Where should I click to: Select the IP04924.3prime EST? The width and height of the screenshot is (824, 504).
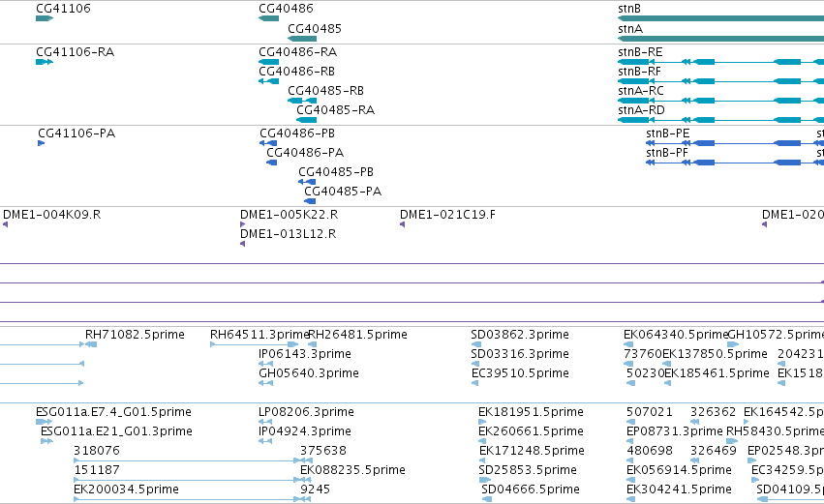pyautogui.click(x=265, y=441)
